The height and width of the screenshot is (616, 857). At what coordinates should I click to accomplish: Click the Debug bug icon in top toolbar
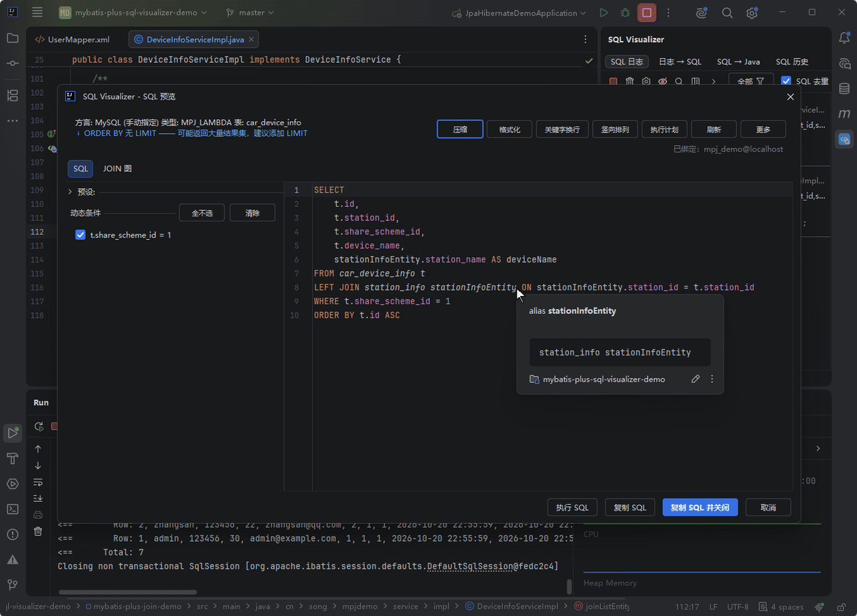(625, 13)
